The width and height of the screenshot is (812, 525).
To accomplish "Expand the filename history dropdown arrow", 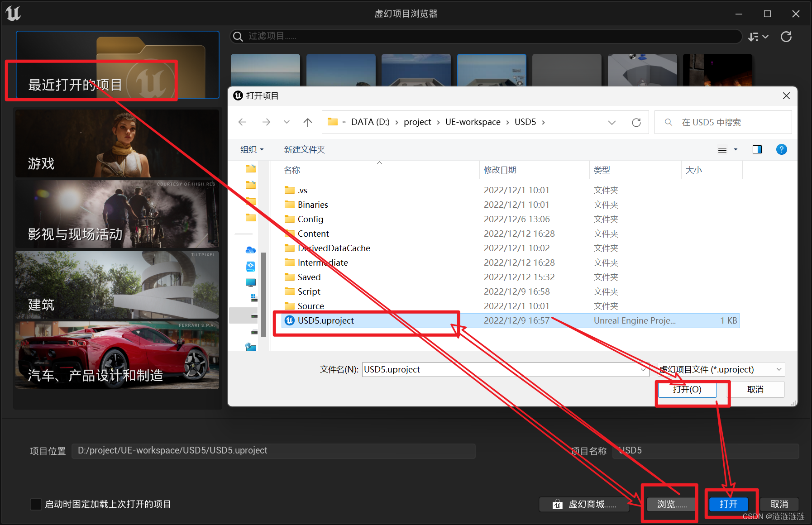I will pyautogui.click(x=643, y=369).
